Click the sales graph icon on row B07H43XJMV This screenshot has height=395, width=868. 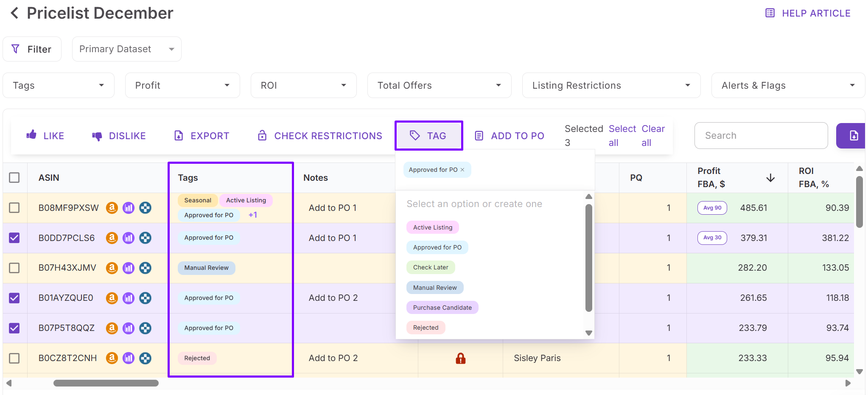click(x=129, y=268)
